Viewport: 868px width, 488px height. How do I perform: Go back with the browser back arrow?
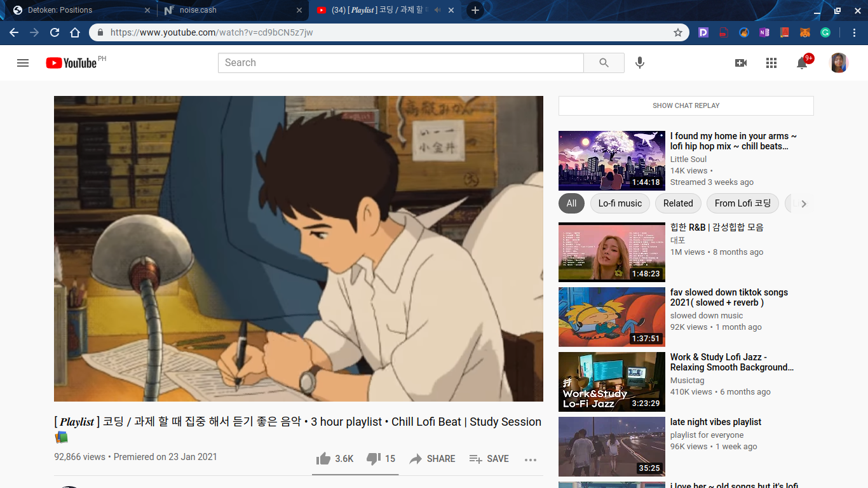click(14, 32)
